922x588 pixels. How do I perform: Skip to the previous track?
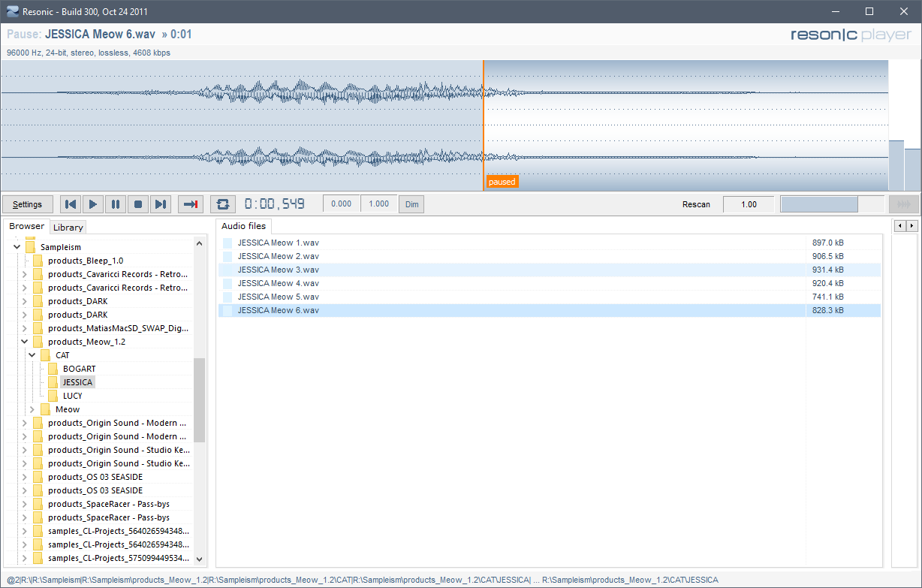tap(71, 204)
